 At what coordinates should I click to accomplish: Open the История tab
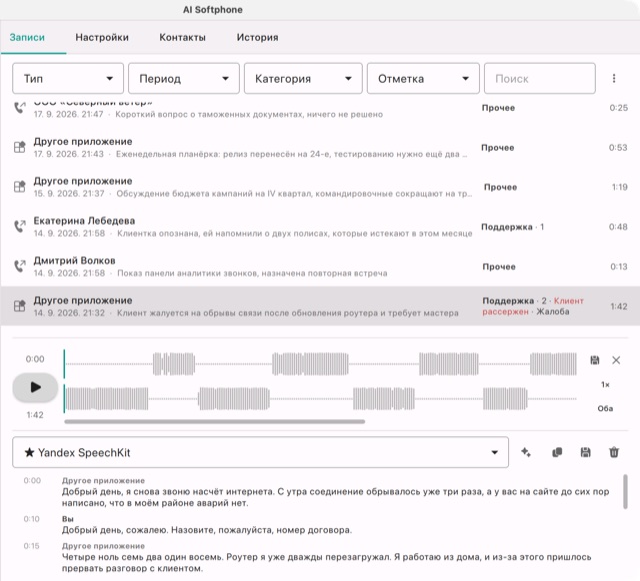[258, 37]
